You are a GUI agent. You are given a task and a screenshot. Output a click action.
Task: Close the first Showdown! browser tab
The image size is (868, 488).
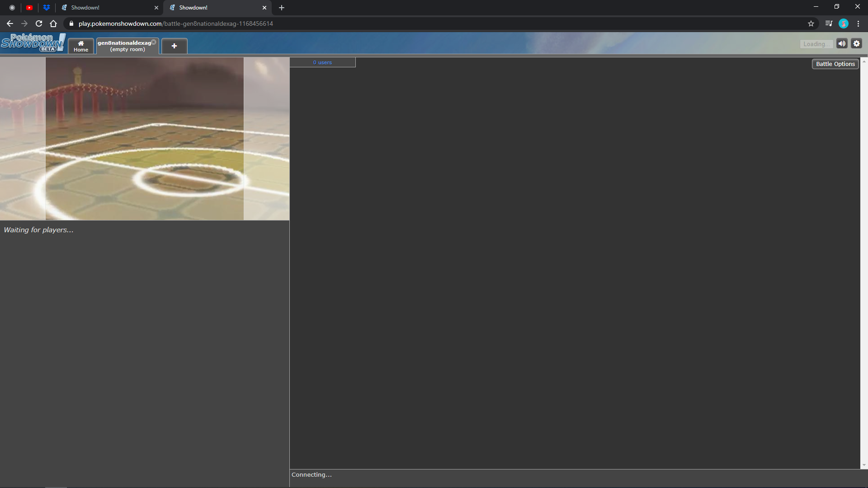156,8
